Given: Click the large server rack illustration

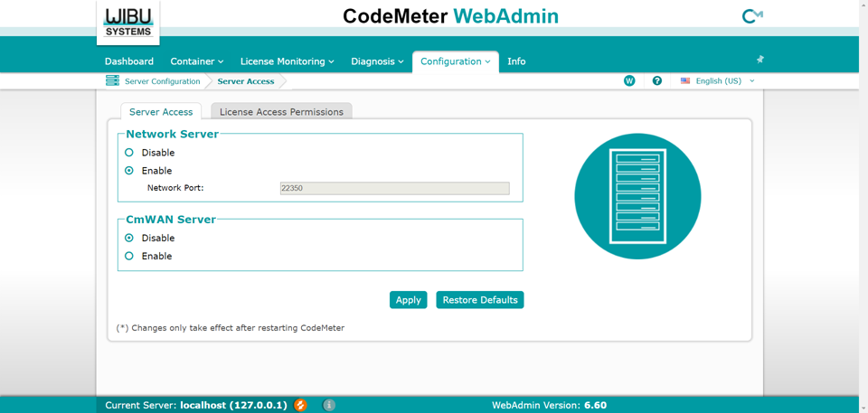Looking at the screenshot, I should 637,196.
